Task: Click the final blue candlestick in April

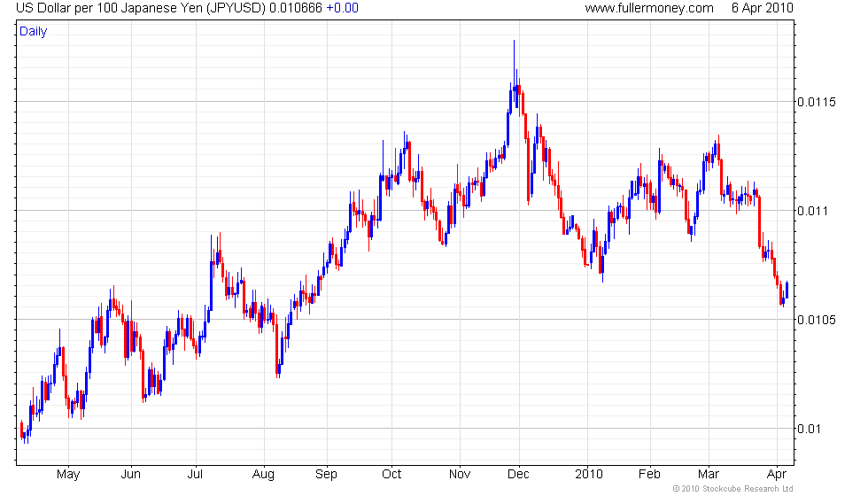Action: tap(787, 291)
